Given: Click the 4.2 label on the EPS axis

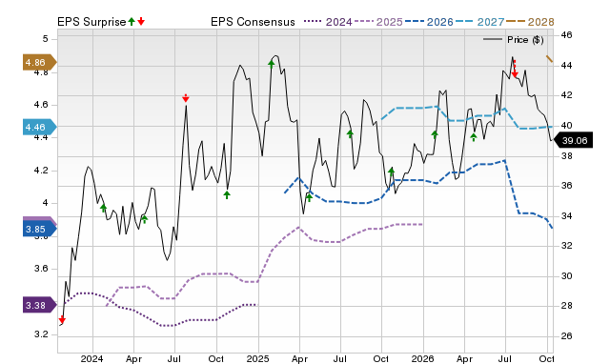Looking at the screenshot, I should click(x=41, y=171).
